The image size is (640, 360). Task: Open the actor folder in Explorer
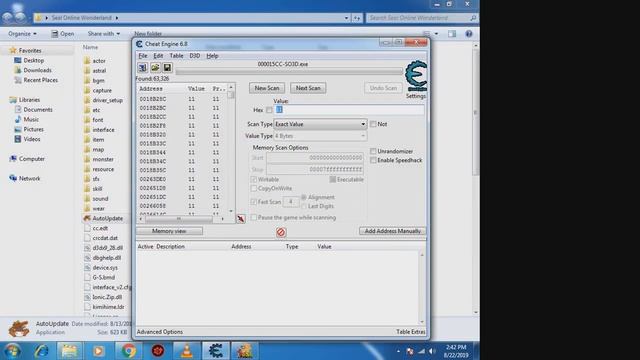[99, 60]
